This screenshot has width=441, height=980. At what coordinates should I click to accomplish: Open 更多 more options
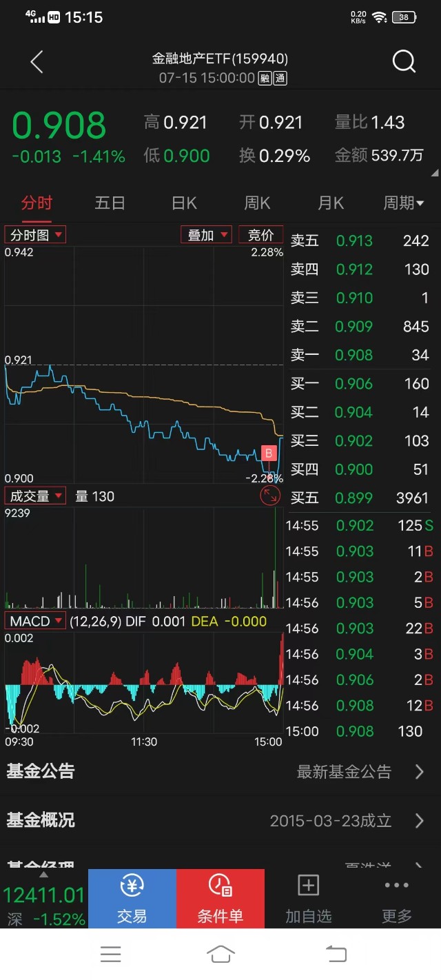(x=397, y=899)
